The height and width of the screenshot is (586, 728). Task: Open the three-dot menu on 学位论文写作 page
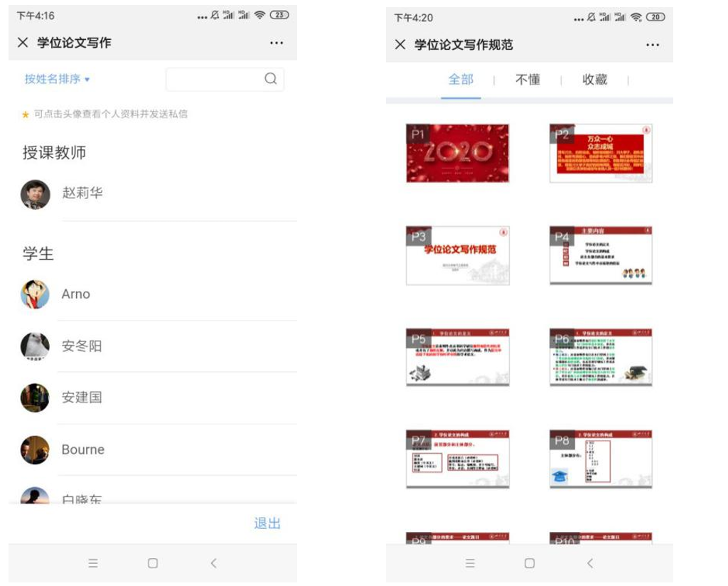(x=277, y=43)
